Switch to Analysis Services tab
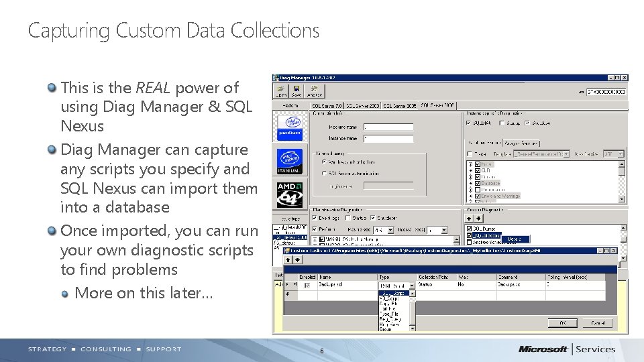This screenshot has height=362, width=644. (521, 143)
